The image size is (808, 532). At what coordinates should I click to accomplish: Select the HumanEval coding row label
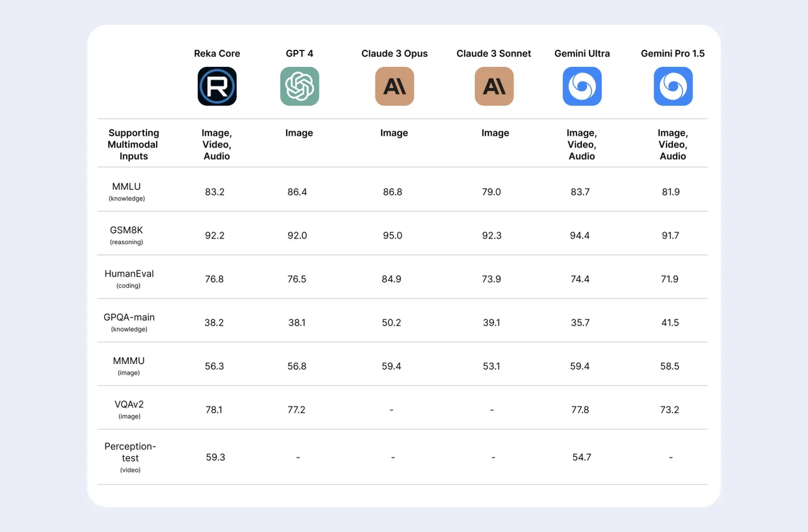[x=129, y=278]
